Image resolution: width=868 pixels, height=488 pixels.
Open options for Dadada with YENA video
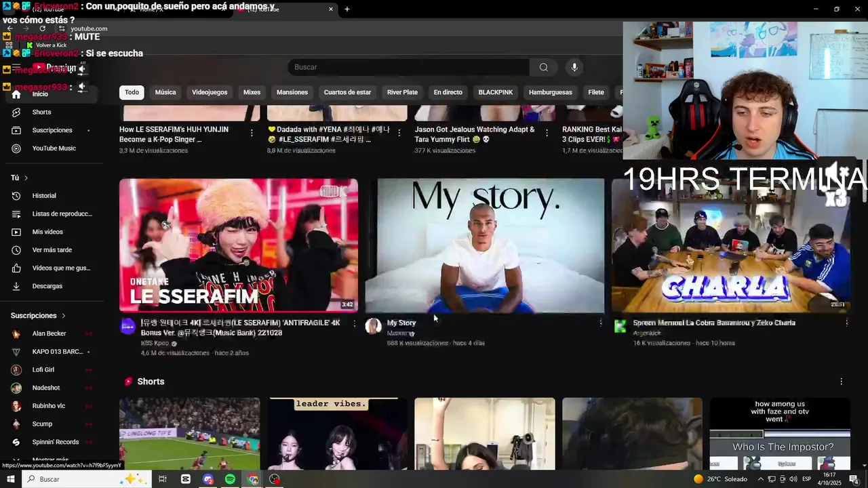coord(399,133)
